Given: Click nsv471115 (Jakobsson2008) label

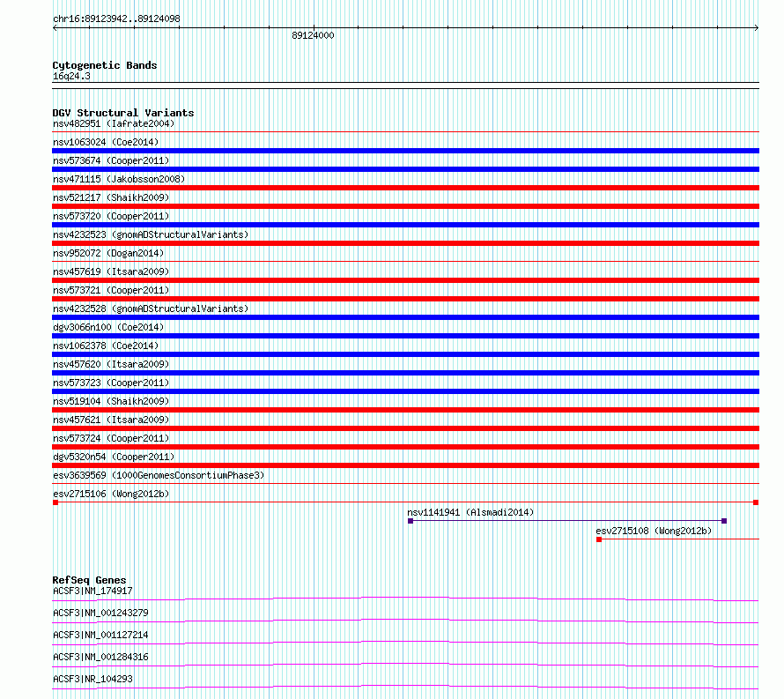Looking at the screenshot, I should click(x=119, y=179).
